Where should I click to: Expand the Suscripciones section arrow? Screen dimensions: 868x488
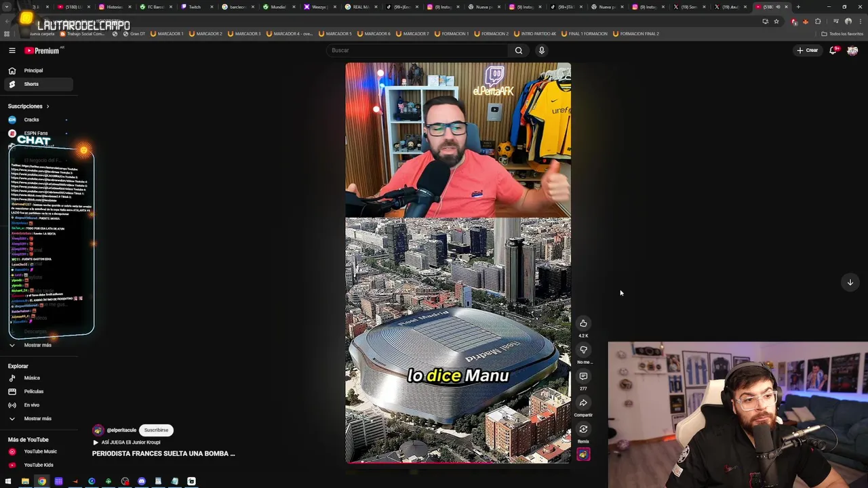tap(47, 106)
